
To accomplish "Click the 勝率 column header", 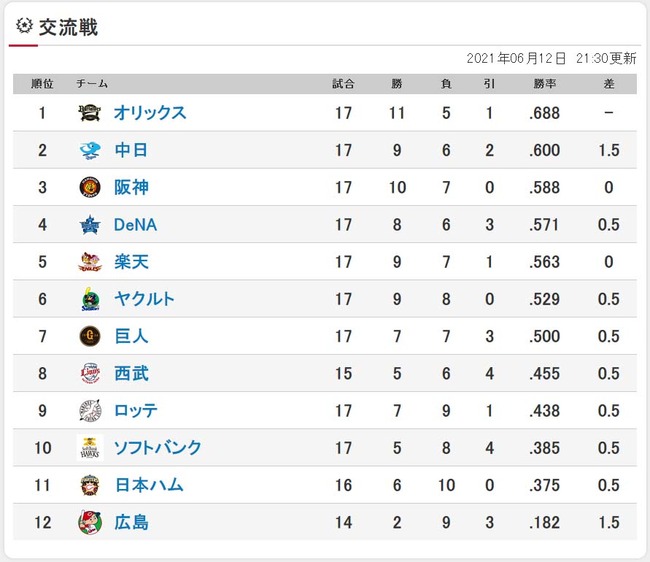I will (545, 84).
